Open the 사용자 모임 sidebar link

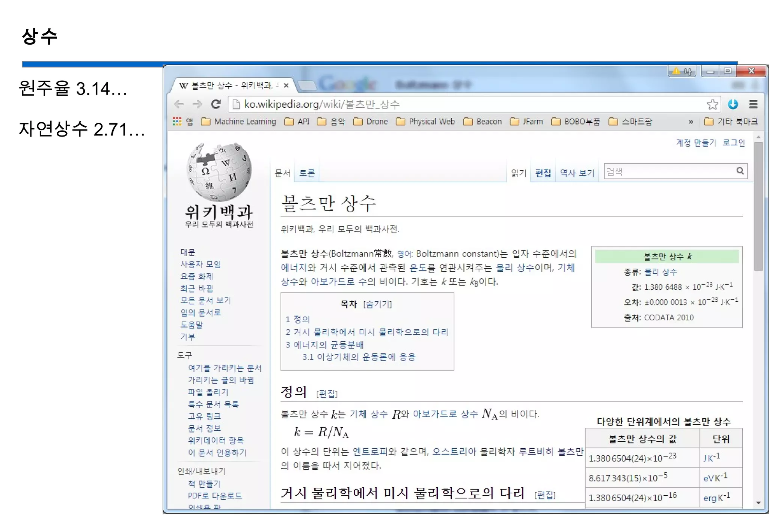(x=201, y=264)
